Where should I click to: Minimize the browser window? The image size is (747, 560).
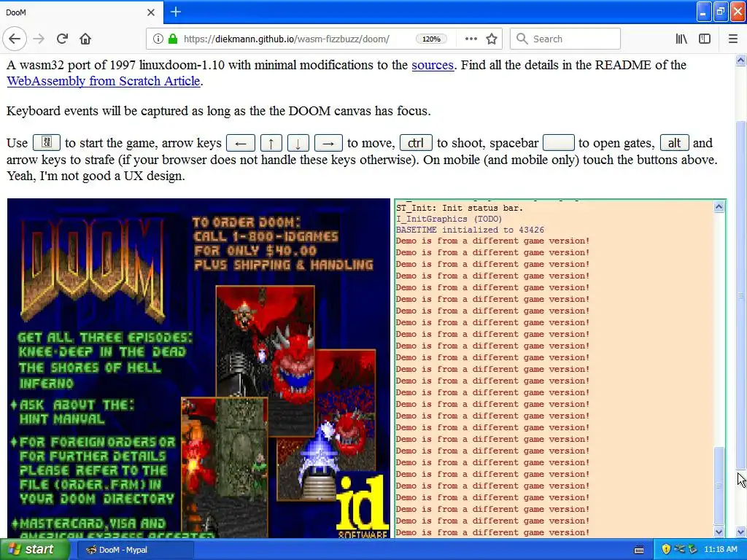coord(704,12)
